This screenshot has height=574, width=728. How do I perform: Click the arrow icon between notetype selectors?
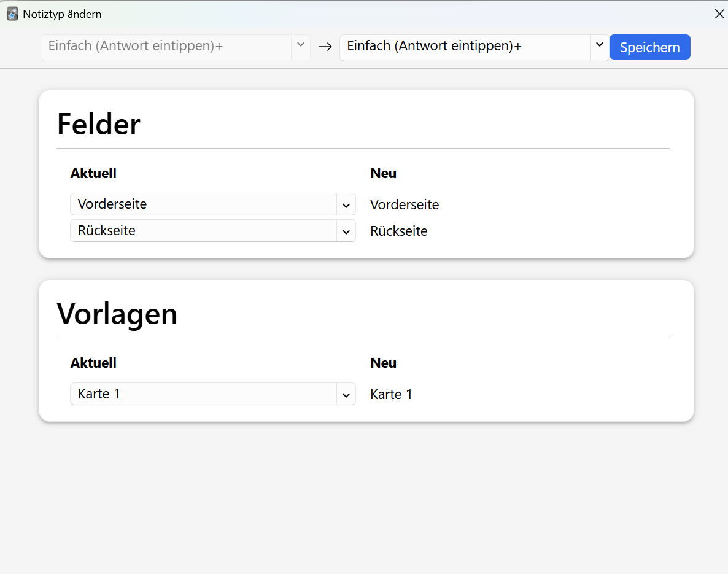click(325, 47)
